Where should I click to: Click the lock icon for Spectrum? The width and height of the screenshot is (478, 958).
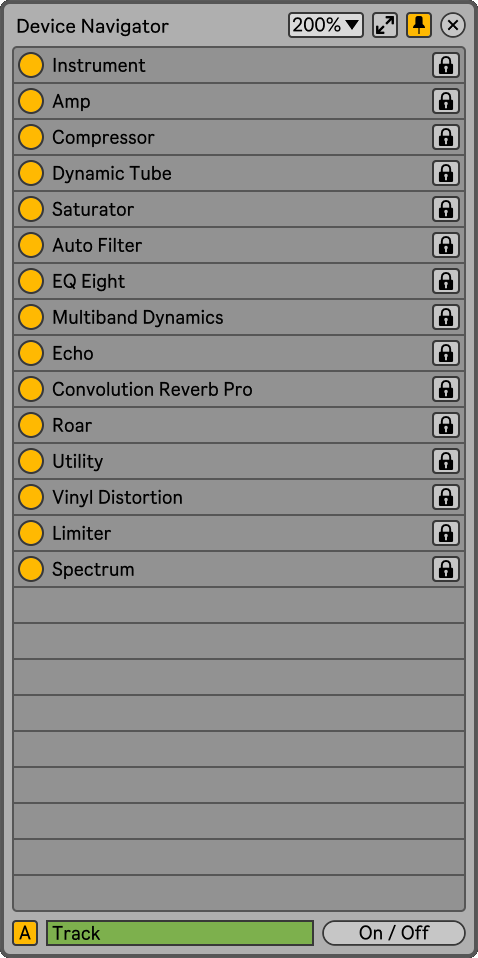(446, 569)
